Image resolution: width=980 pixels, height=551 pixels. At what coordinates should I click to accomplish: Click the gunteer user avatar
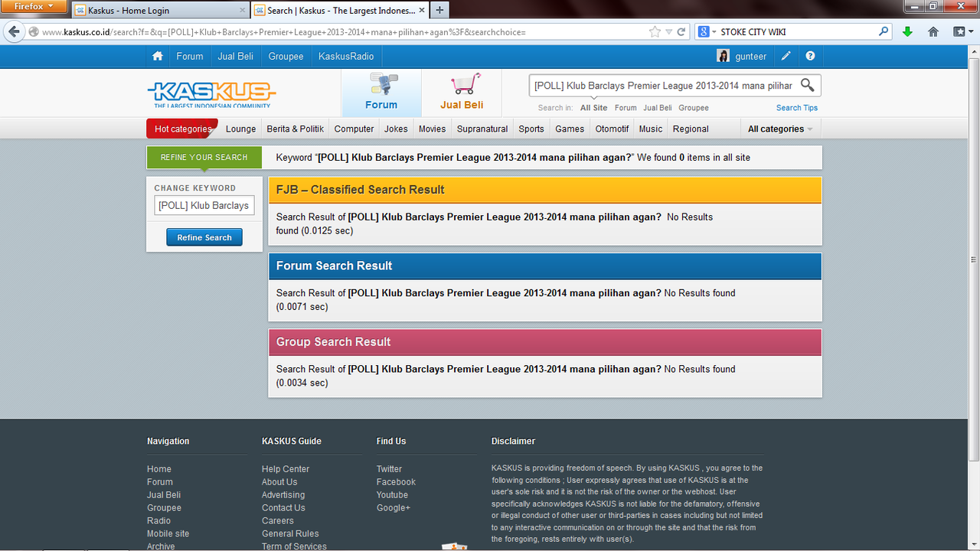[723, 56]
